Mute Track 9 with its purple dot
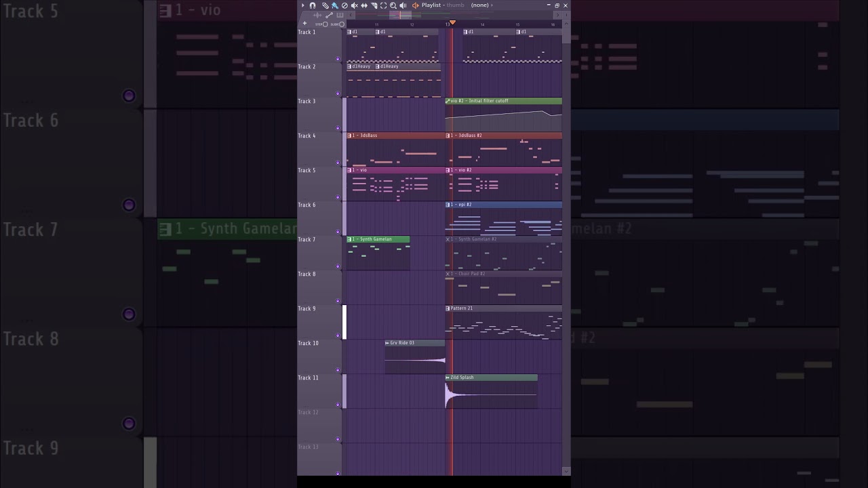868x488 pixels. tap(338, 335)
